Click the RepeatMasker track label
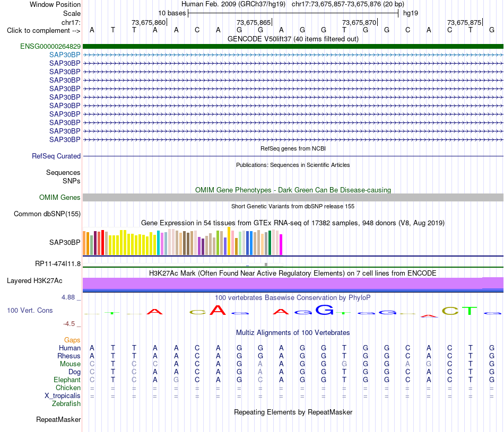 click(58, 419)
